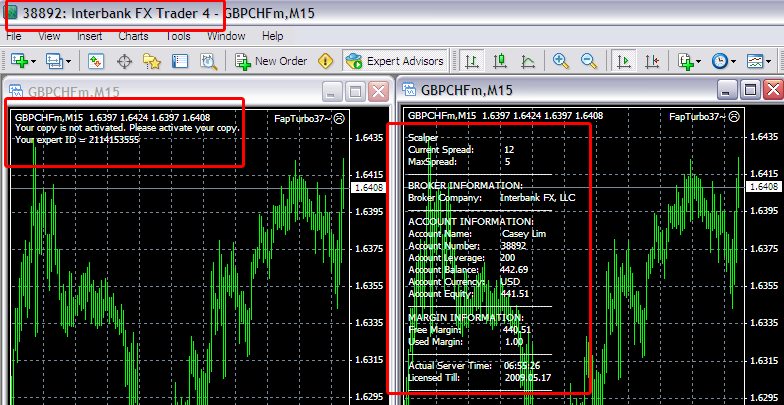The height and width of the screenshot is (405, 784).
Task: Minimize the right GBPCHFm chart window
Action: tap(727, 90)
